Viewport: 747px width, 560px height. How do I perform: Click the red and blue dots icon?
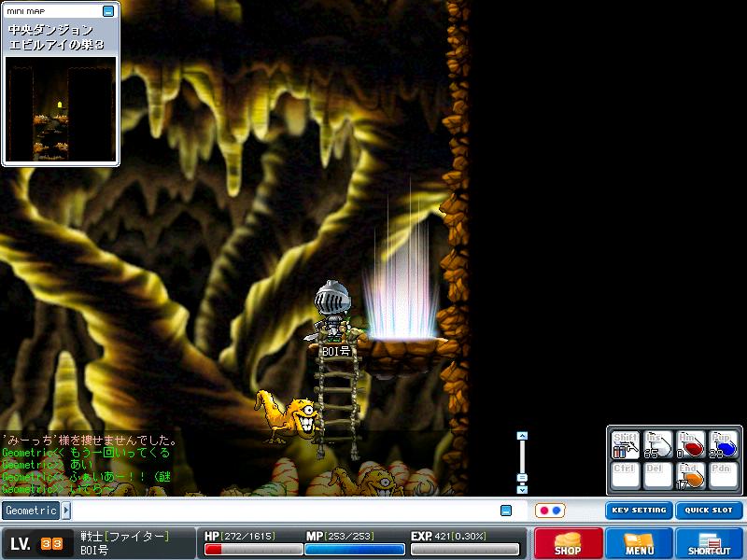(550, 511)
